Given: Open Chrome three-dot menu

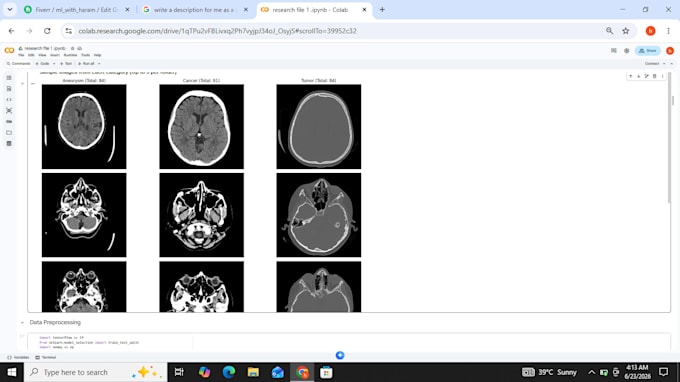Looking at the screenshot, I should coord(668,31).
